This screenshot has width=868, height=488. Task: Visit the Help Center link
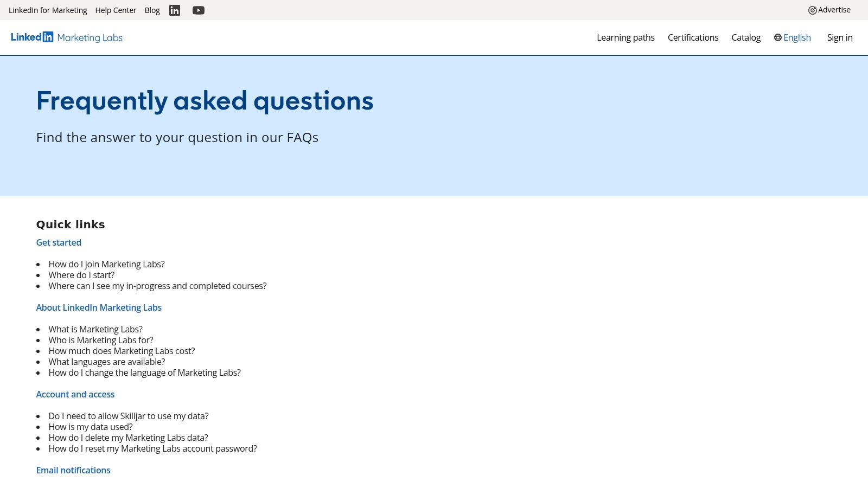(116, 10)
